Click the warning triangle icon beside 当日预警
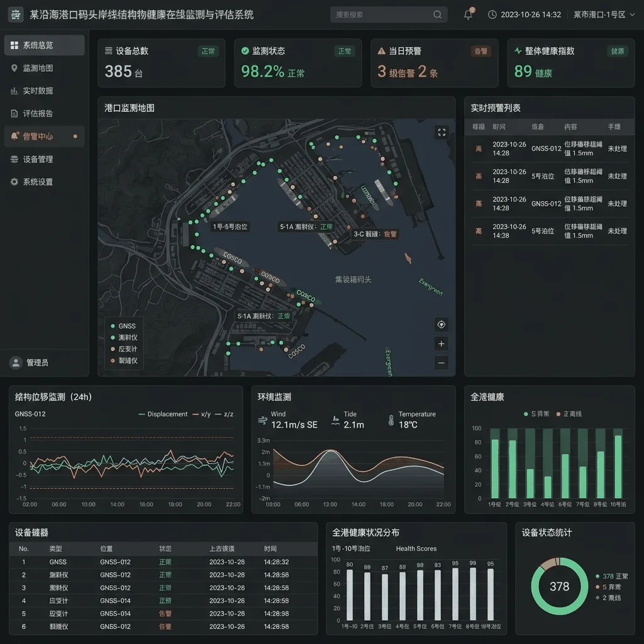 (x=382, y=51)
